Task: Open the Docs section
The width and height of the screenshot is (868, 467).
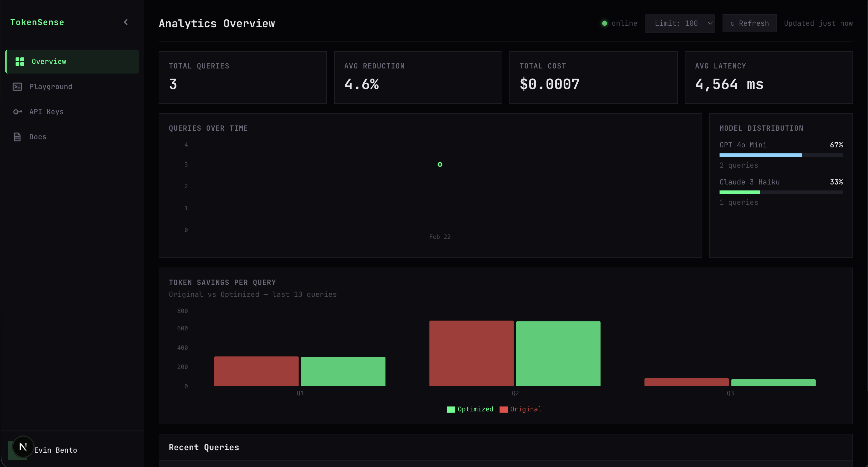Action: pos(38,137)
